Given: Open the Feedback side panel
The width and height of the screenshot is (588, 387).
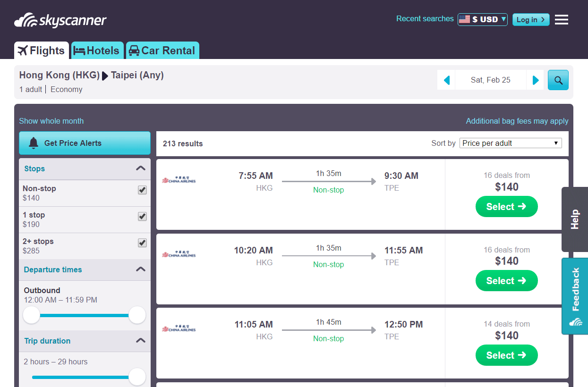Looking at the screenshot, I should tap(575, 296).
